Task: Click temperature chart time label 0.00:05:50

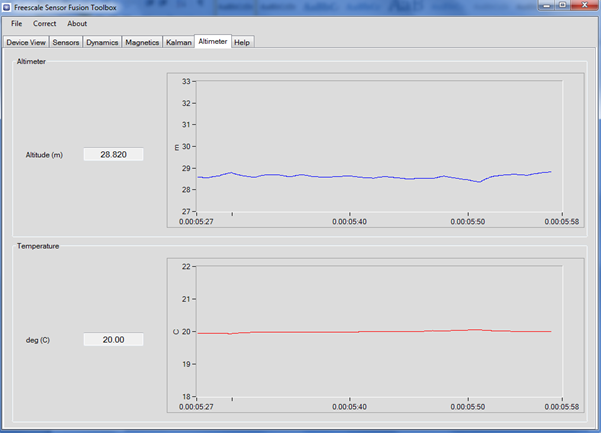Action: (x=468, y=407)
